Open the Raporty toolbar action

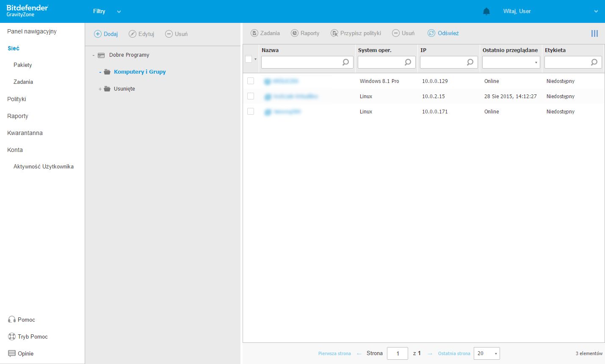[x=305, y=33]
